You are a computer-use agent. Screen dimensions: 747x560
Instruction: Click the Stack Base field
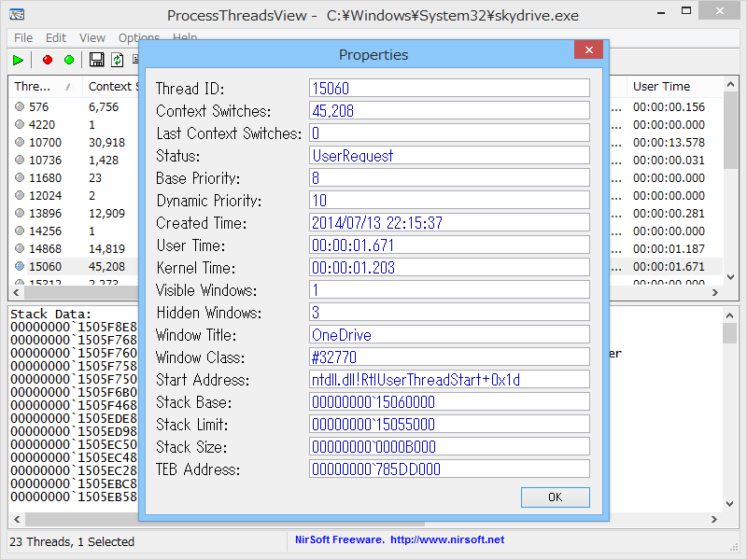click(x=449, y=401)
